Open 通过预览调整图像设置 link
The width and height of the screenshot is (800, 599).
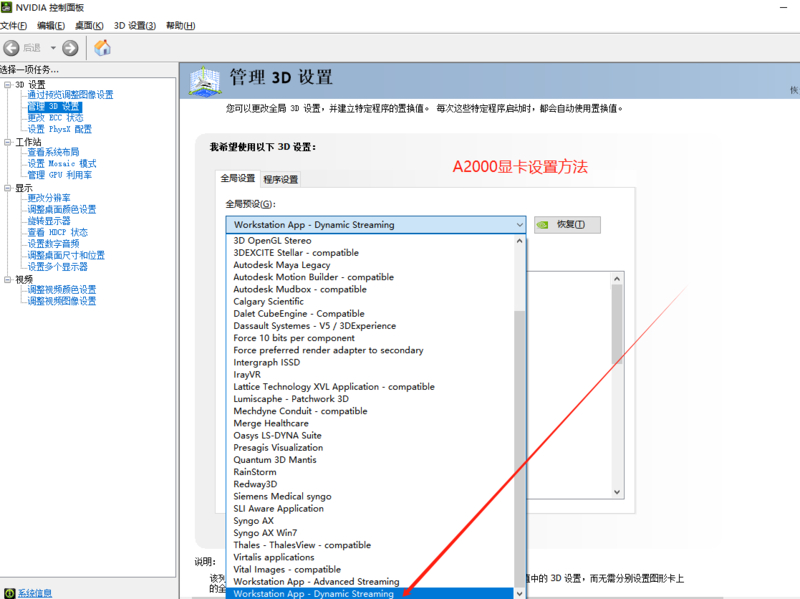70,95
